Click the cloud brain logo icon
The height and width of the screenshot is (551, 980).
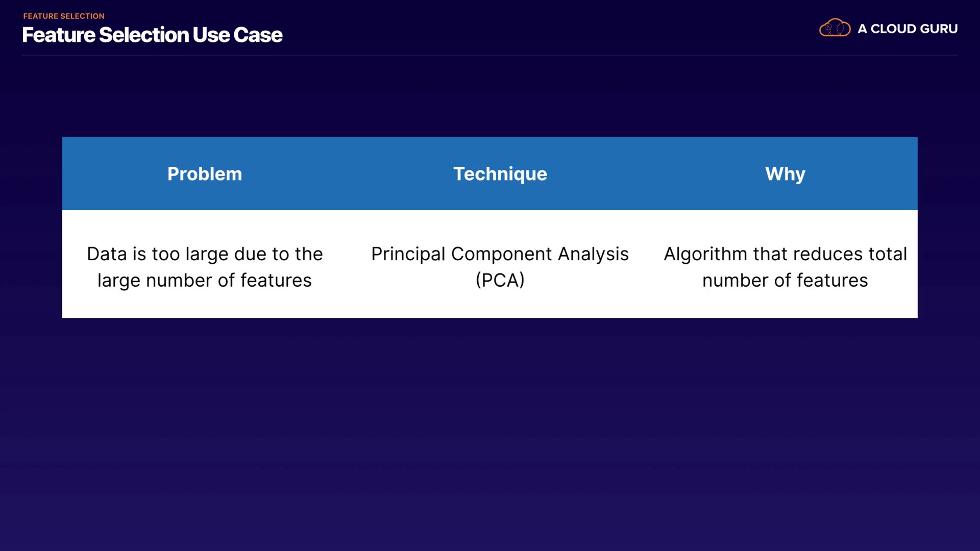pyautogui.click(x=835, y=28)
